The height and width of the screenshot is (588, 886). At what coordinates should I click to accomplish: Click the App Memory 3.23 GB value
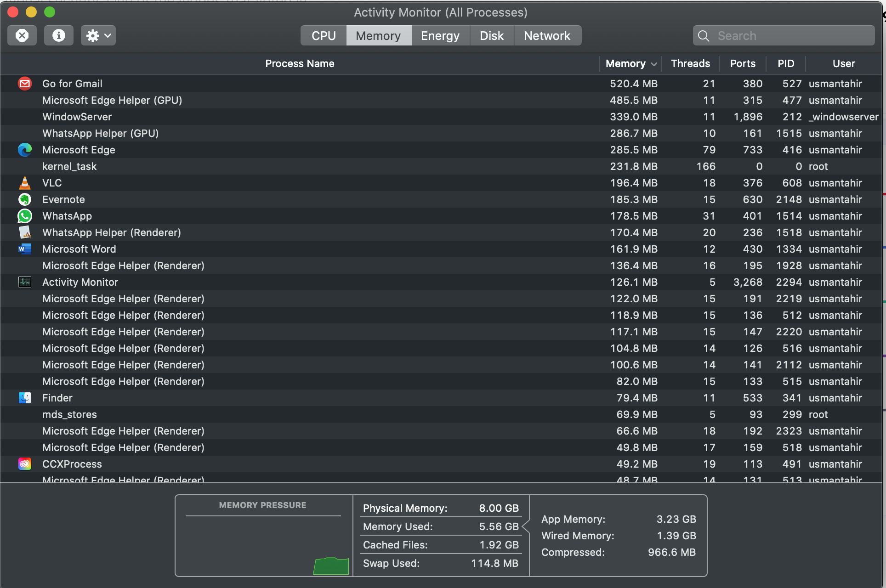676,519
